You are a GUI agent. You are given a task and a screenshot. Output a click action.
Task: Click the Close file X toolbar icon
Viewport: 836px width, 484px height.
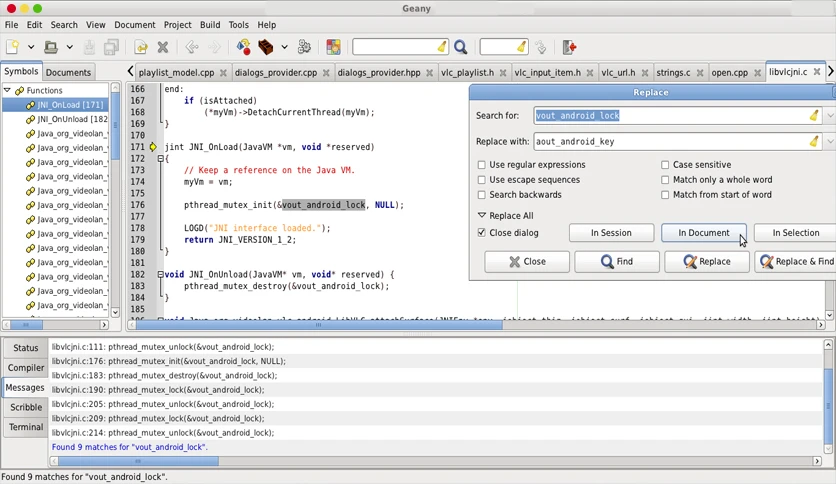[163, 47]
